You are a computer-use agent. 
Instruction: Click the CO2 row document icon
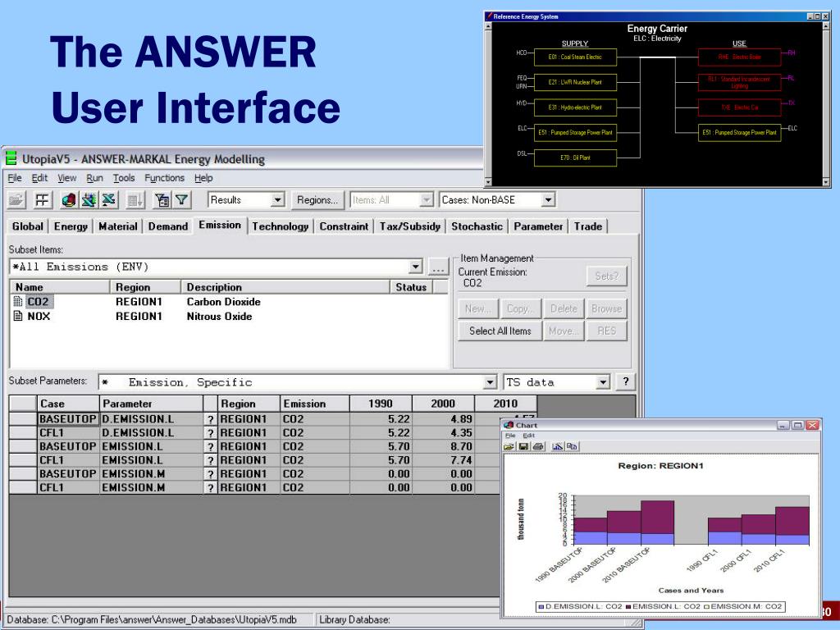tap(18, 302)
